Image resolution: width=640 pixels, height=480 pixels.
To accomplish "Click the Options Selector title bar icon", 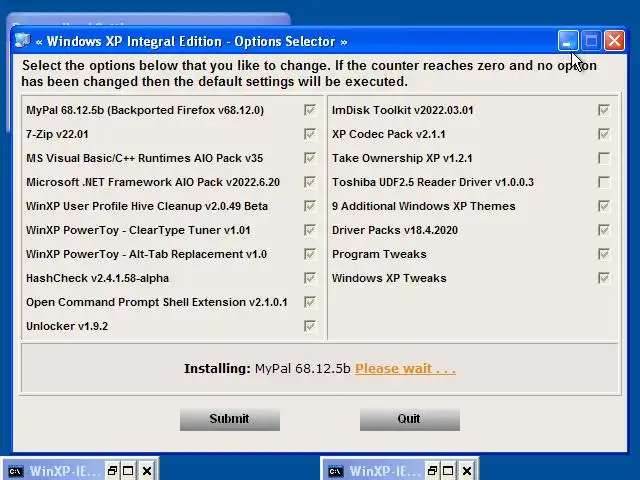I will 22,40.
